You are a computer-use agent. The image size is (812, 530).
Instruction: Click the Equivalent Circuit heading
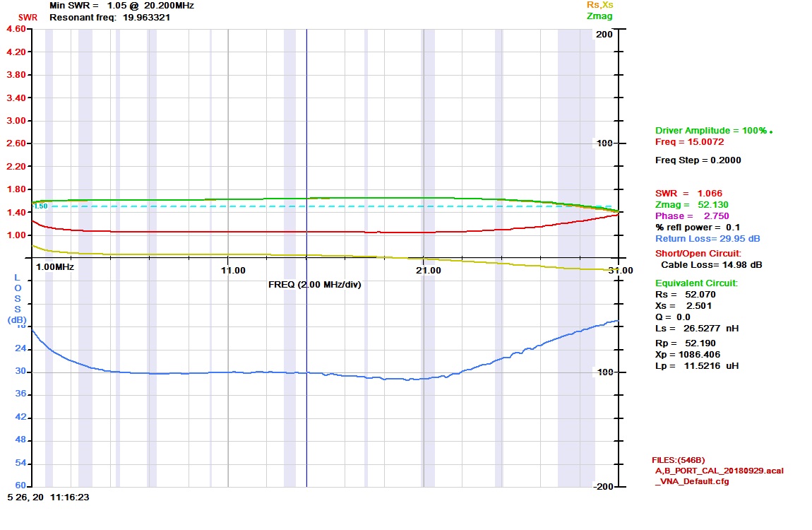tap(696, 283)
